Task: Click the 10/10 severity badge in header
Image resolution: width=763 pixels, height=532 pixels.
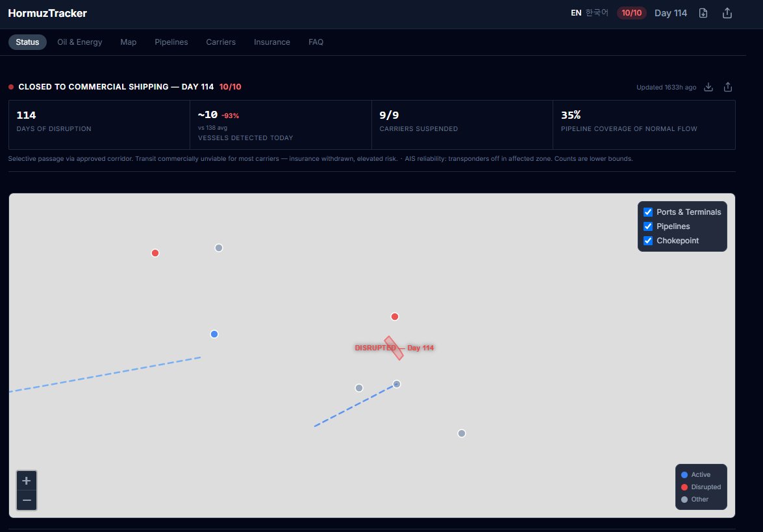Action: pyautogui.click(x=632, y=12)
